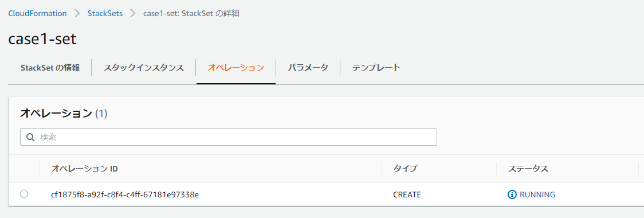The width and height of the screenshot is (644, 218).
Task: Sort by ステータス column header
Action: click(x=528, y=169)
